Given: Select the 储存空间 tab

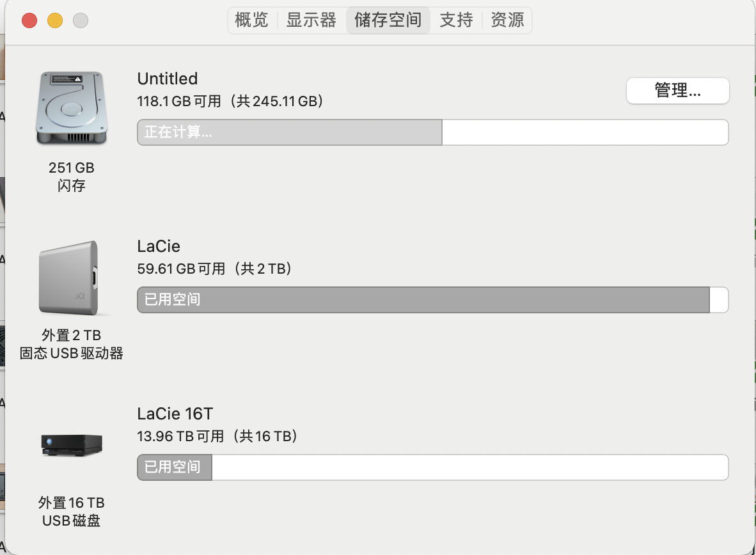Looking at the screenshot, I should tap(388, 20).
